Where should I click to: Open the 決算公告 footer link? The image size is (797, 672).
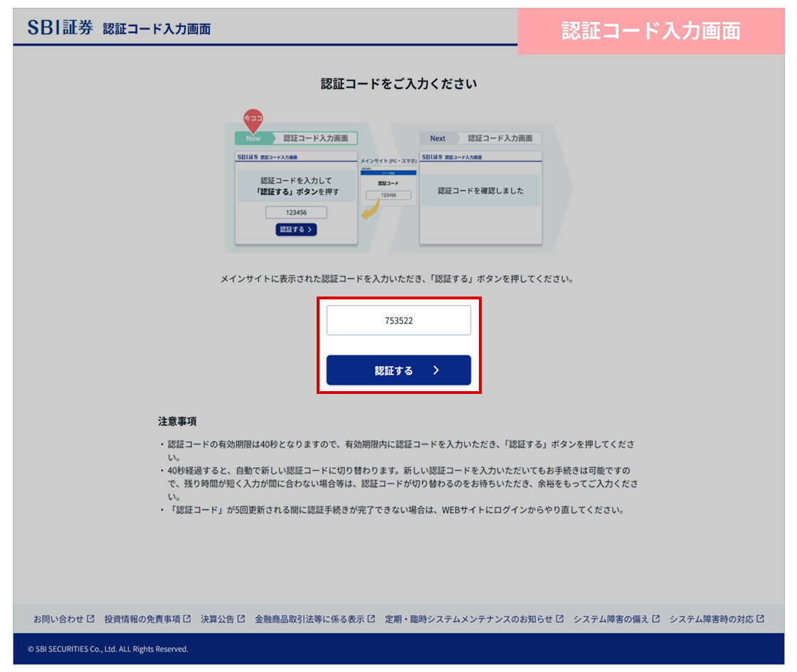coord(217,619)
